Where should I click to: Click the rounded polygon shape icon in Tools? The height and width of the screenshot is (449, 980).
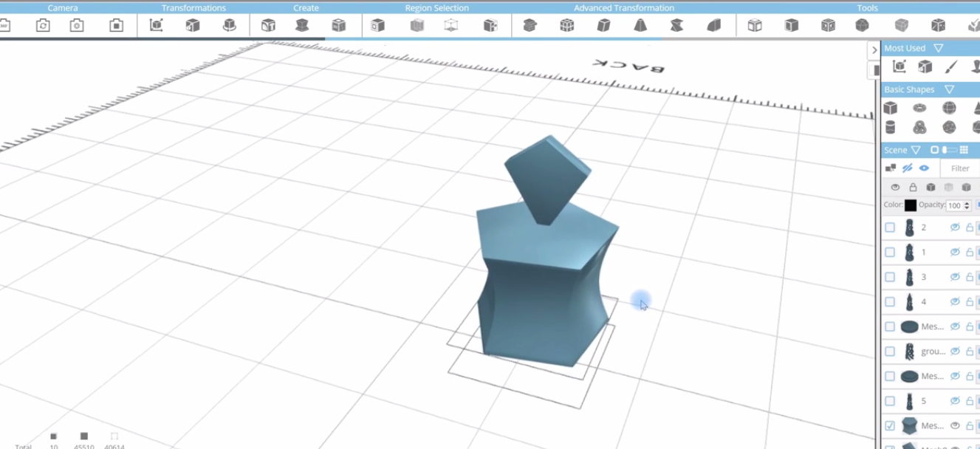(x=862, y=26)
